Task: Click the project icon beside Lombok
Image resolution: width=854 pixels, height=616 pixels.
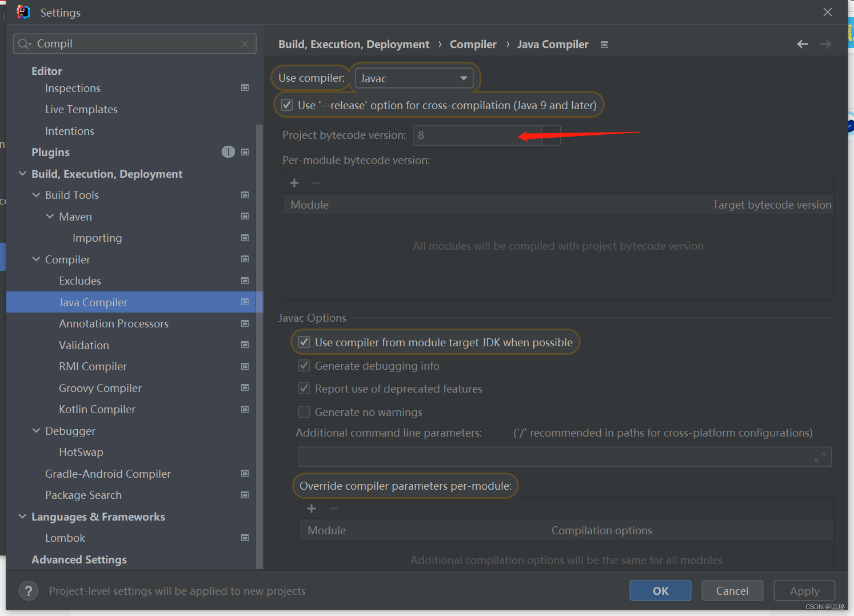Action: click(x=245, y=538)
